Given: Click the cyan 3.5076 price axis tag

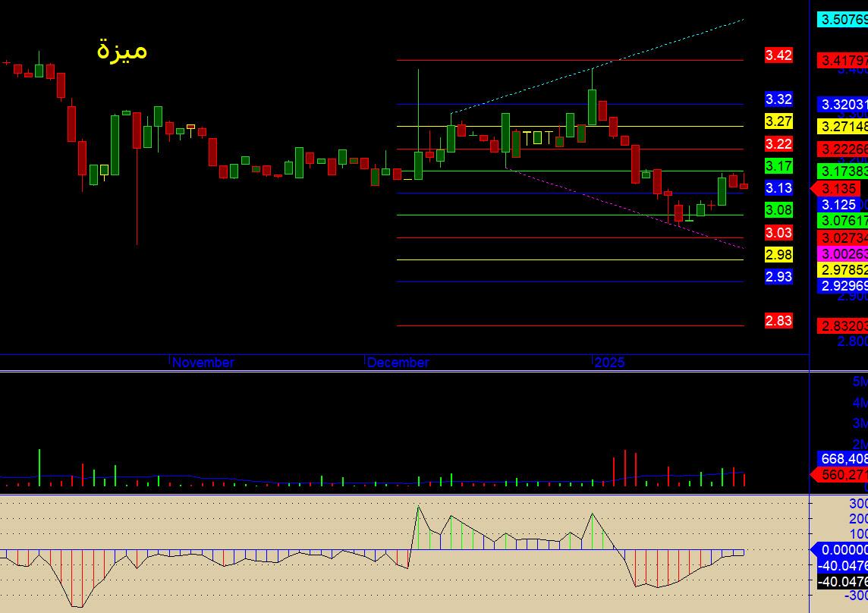Looking at the screenshot, I should pyautogui.click(x=842, y=20).
